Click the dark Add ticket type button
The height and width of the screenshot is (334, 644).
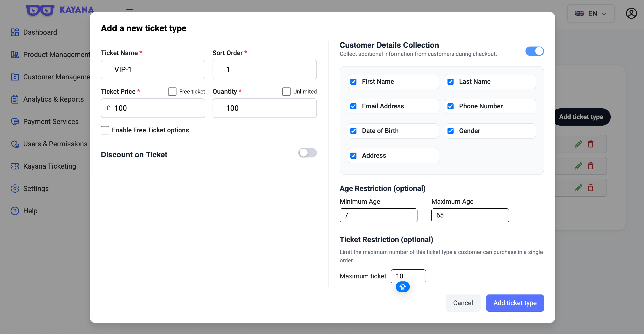(x=582, y=117)
